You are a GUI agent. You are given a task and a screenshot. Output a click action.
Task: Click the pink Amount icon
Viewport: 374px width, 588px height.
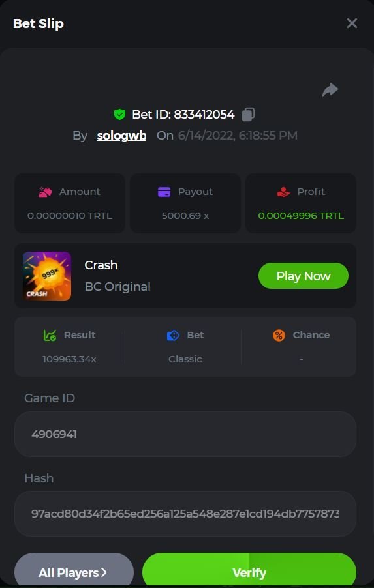point(45,192)
